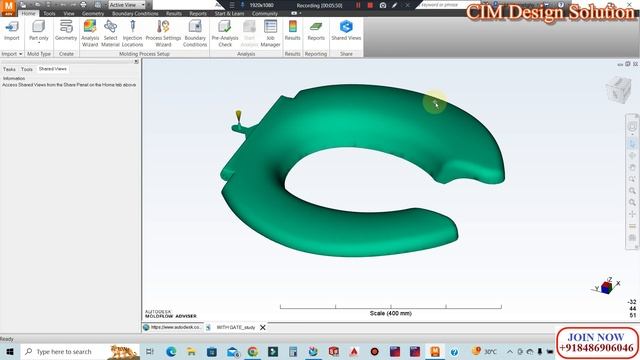The height and width of the screenshot is (360, 640).
Task: Switch to the autodesk.com document tab
Action: pos(173,327)
